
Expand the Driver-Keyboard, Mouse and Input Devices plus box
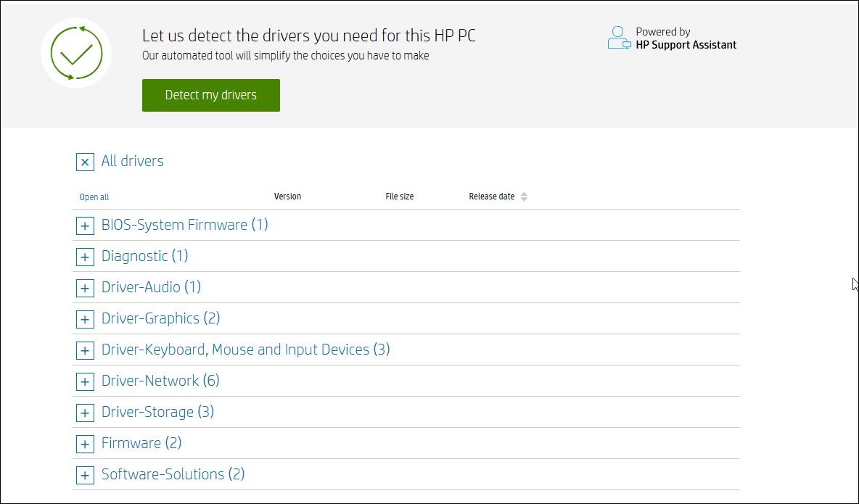85,351
